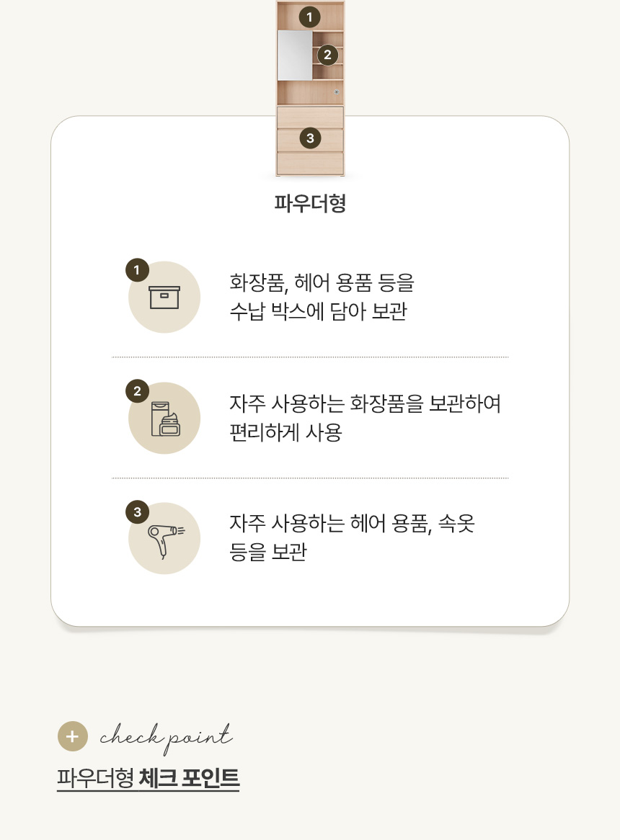Click number badge 1 on box icon
The width and height of the screenshot is (620, 840).
(x=137, y=270)
